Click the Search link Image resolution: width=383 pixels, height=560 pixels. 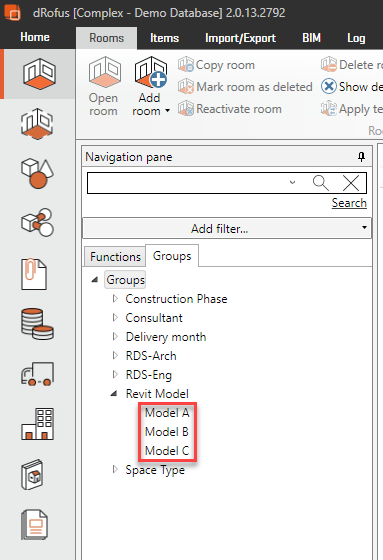349,203
